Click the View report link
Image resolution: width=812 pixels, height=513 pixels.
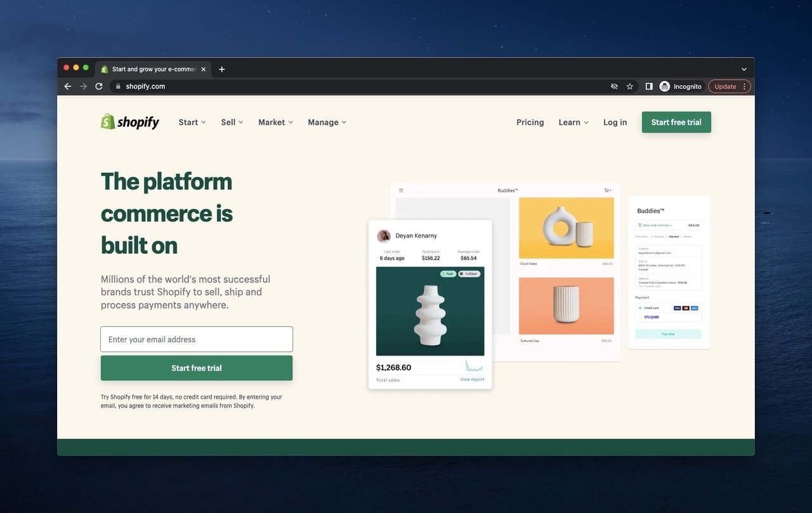[472, 380]
